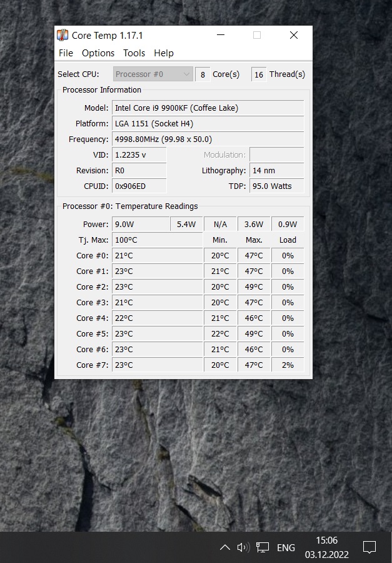Open the File menu
This screenshot has width=392, height=563.
click(66, 53)
